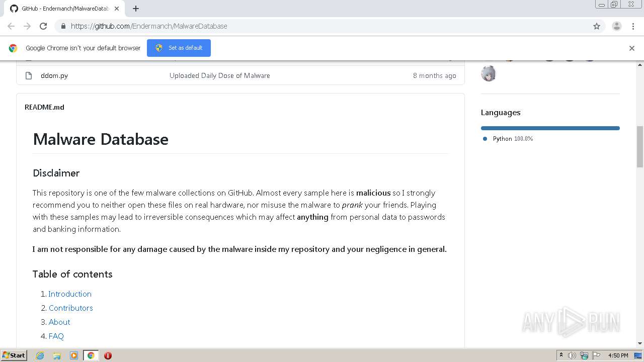The image size is (644, 362).
Task: Open the About link
Action: pos(59,322)
